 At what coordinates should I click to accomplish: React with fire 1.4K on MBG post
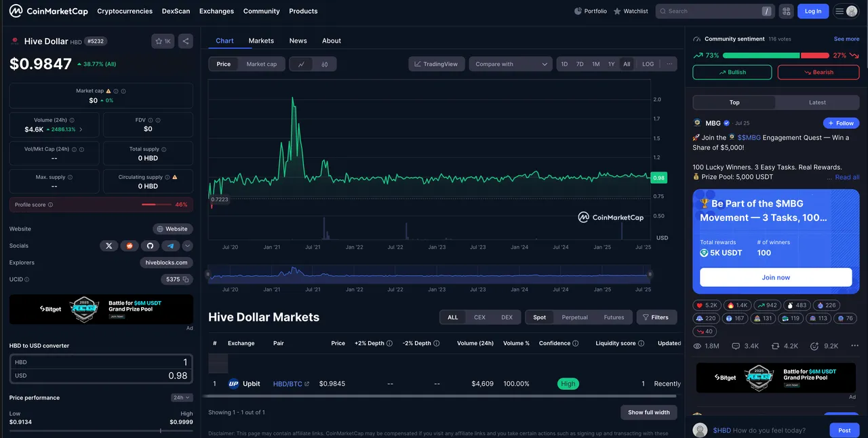737,306
